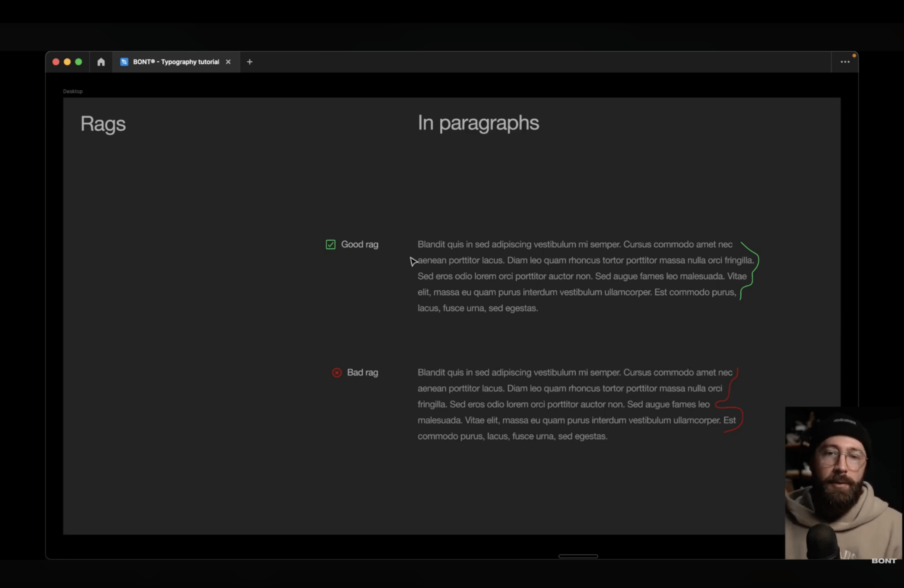Click the Figma file icon on the tab
This screenshot has width=904, height=588.
click(124, 62)
